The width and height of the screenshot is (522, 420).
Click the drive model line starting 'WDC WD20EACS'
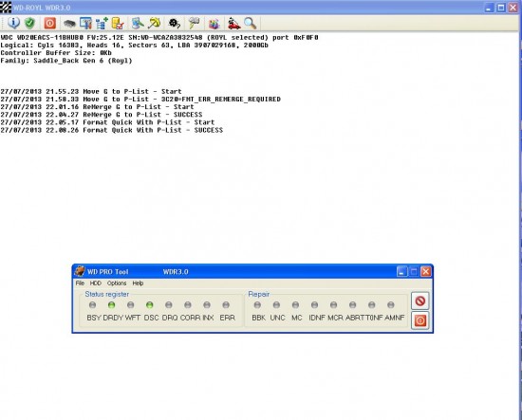pyautogui.click(x=159, y=38)
